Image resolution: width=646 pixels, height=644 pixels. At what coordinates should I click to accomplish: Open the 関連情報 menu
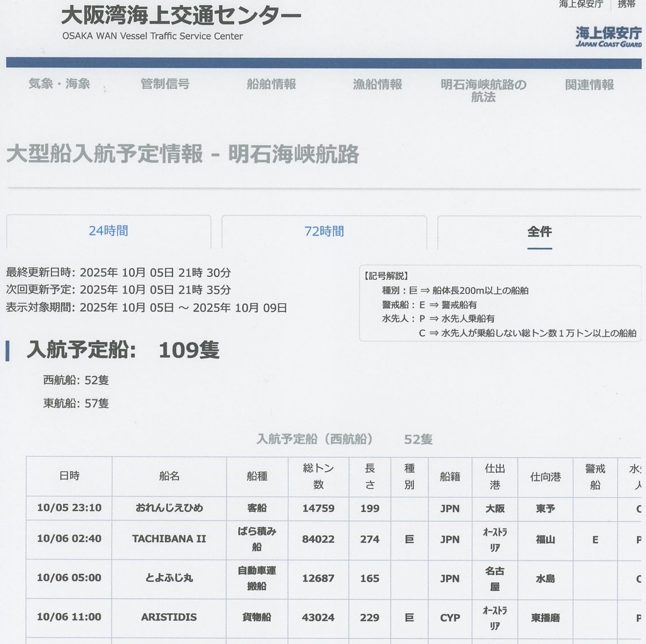(x=589, y=85)
